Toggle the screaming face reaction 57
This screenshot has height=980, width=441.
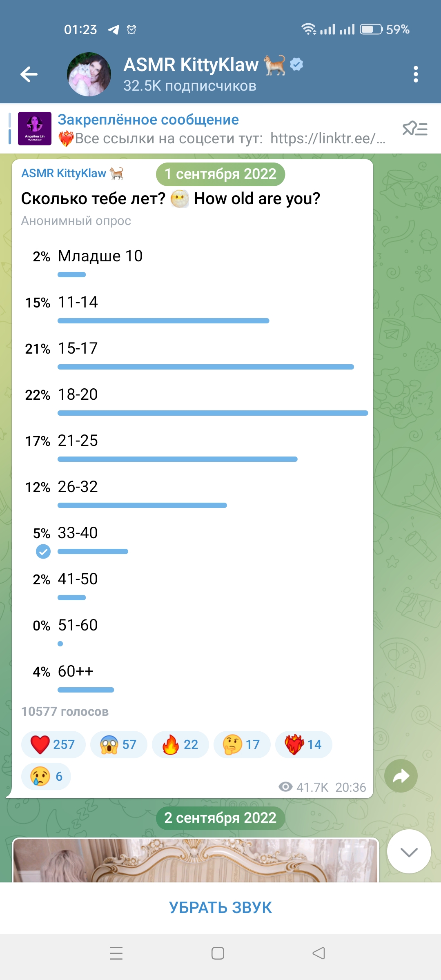point(118,744)
